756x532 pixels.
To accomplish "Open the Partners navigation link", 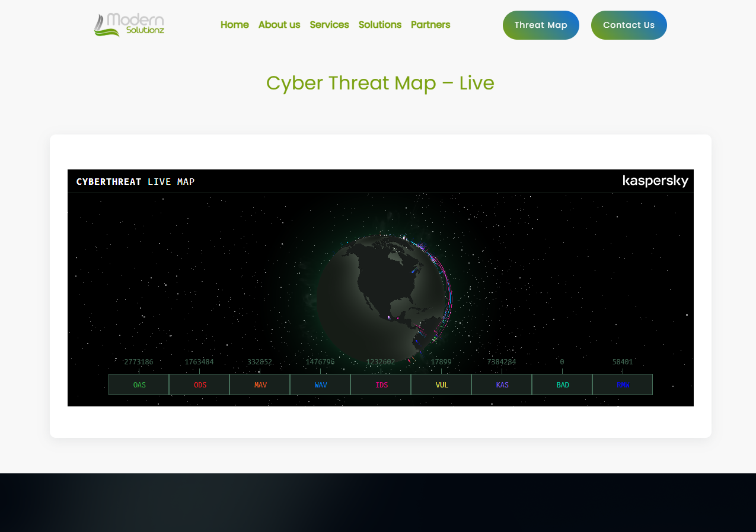I will point(430,25).
